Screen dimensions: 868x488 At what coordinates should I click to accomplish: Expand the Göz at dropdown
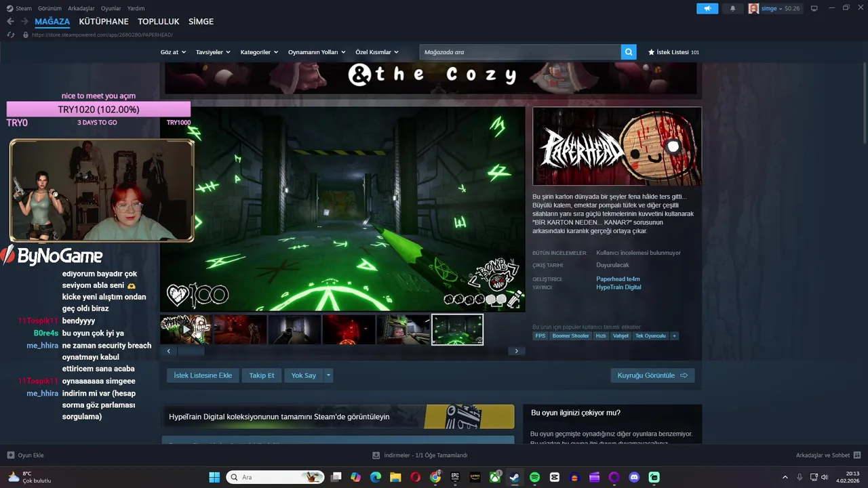tap(173, 52)
